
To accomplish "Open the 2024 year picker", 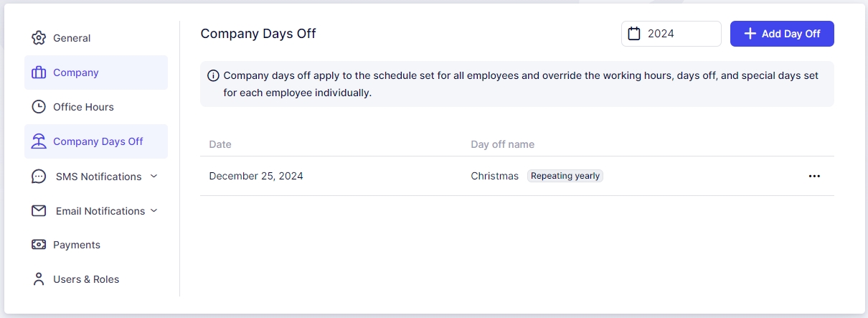I will (x=671, y=34).
